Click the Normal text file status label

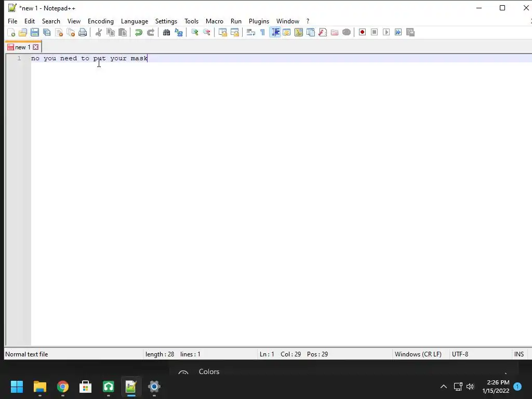27,354
